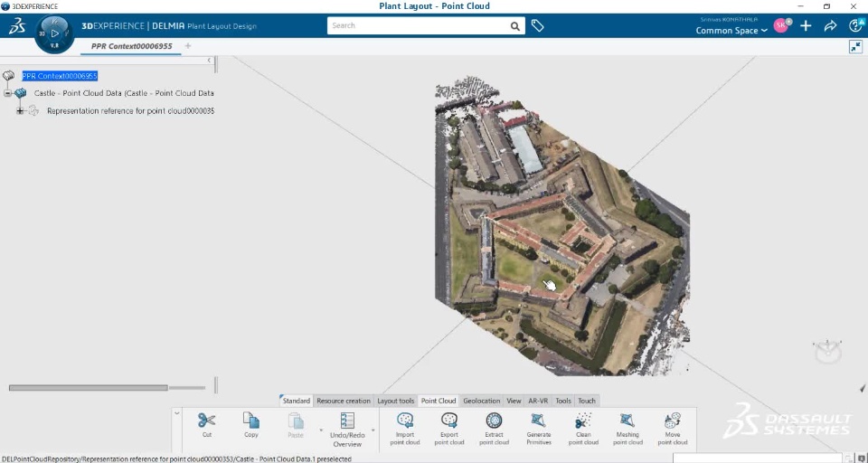
Task: Switch to the Geolocation tab
Action: click(x=482, y=401)
